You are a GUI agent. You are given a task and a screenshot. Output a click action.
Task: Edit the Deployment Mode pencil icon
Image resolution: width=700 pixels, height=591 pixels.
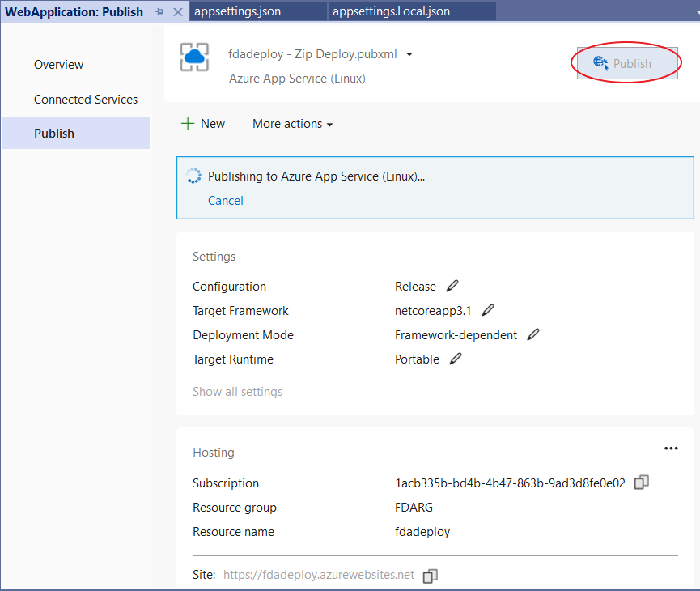tap(533, 334)
